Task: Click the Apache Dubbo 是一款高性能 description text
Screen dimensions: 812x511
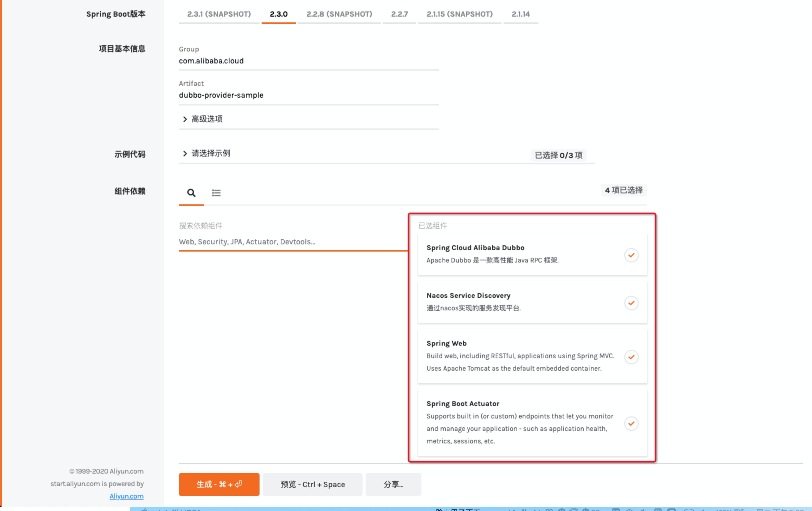Action: (x=492, y=260)
